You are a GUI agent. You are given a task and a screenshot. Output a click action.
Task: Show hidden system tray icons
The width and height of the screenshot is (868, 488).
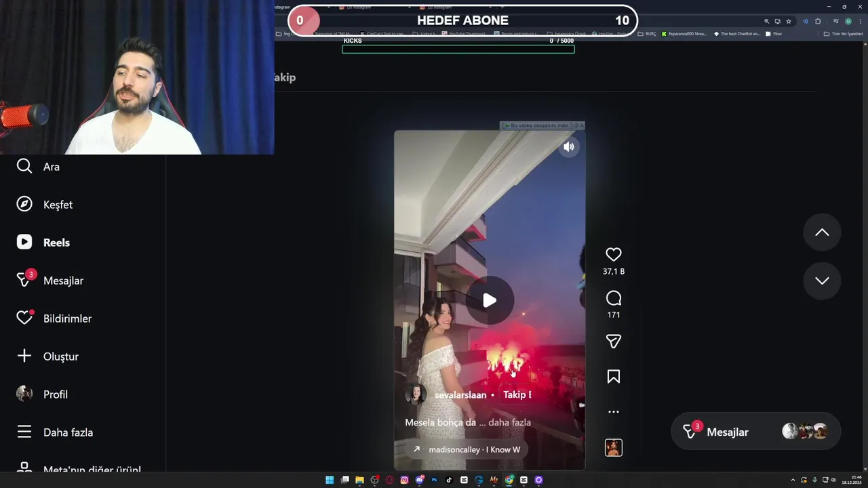(x=793, y=480)
